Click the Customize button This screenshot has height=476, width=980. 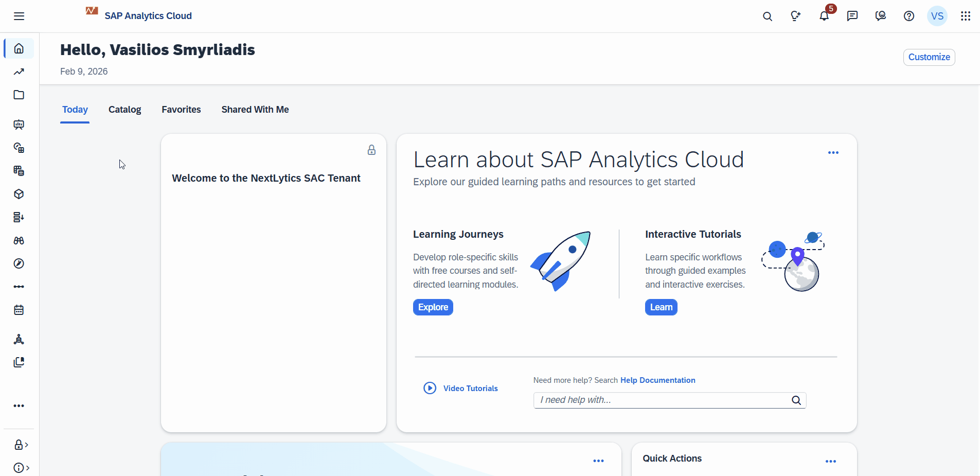[x=929, y=57]
